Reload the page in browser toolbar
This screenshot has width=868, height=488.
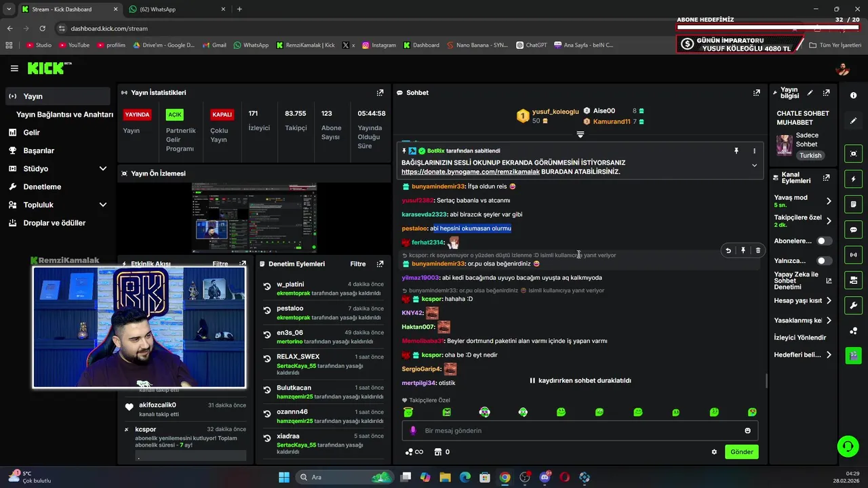click(42, 28)
